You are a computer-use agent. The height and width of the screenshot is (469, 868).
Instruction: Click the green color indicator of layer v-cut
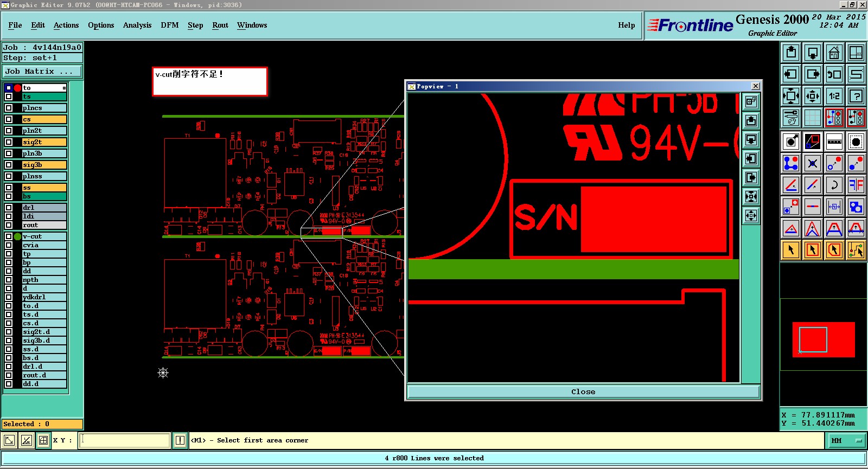(x=17, y=236)
